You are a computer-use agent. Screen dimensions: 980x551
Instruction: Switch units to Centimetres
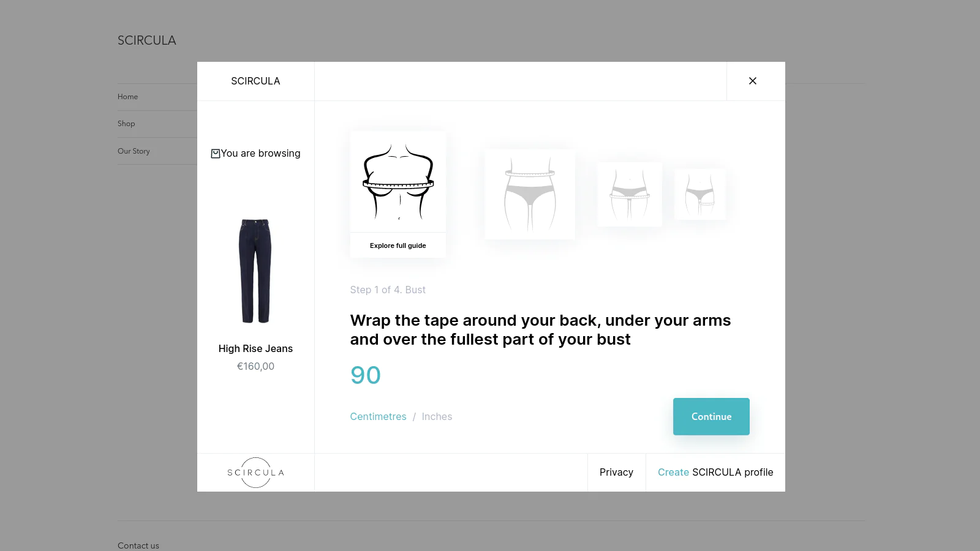[378, 416]
